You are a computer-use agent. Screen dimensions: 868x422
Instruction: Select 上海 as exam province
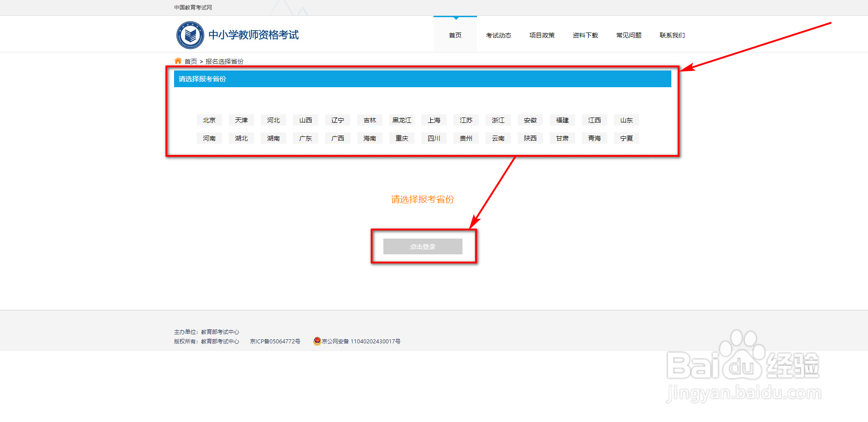click(x=434, y=120)
